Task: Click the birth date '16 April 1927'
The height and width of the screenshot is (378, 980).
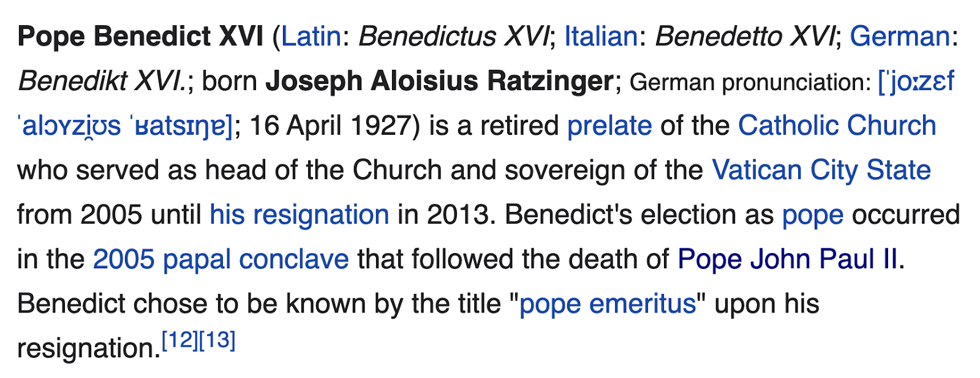Action: pos(330,126)
